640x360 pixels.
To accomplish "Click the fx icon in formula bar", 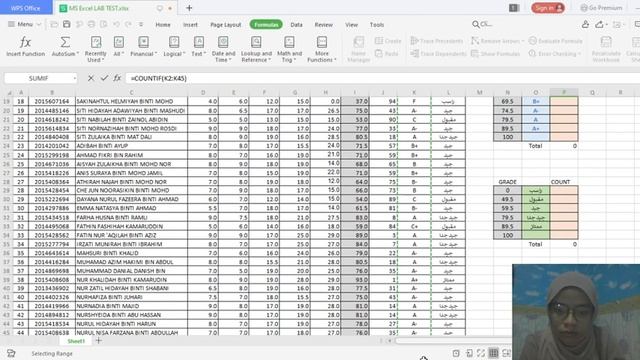I will click(x=117, y=78).
